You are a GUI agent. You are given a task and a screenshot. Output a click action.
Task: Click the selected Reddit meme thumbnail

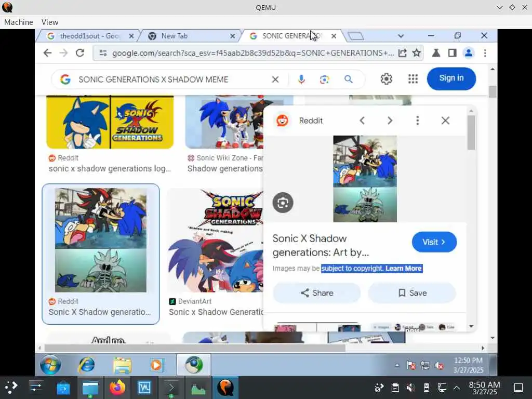[101, 240]
